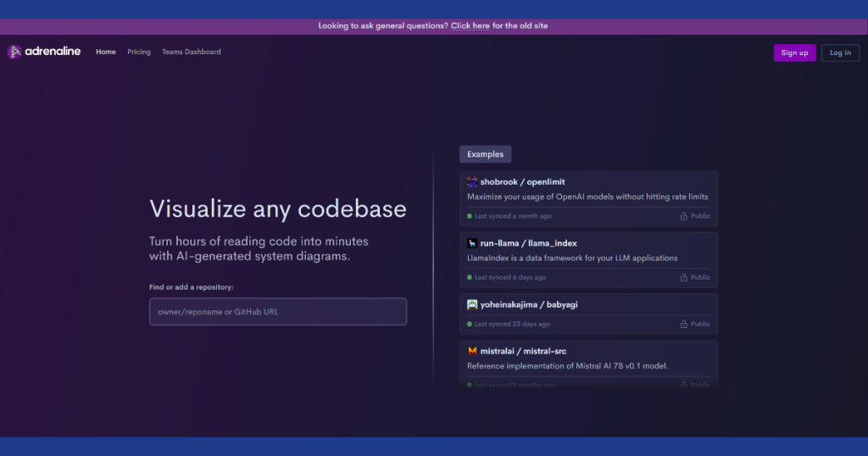This screenshot has width=868, height=456.
Task: Click green sync dot on llama_index card
Action: 470,278
